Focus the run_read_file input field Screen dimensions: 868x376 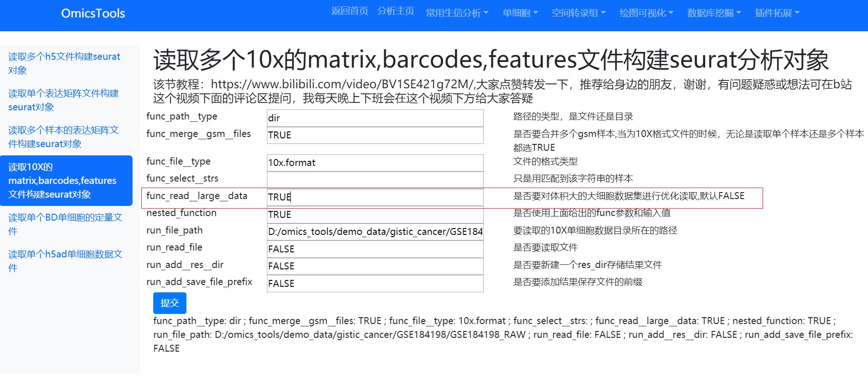pos(375,249)
